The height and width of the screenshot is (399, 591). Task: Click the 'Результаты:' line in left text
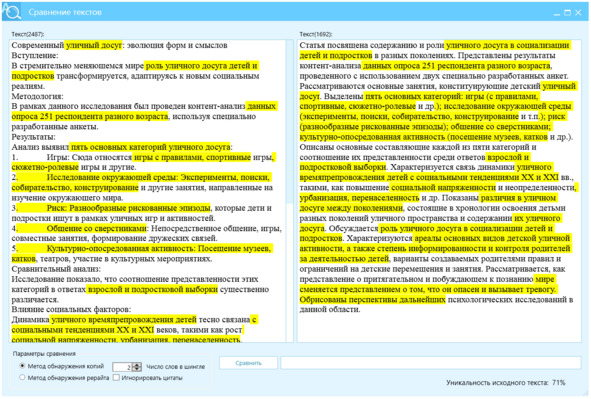(x=33, y=137)
